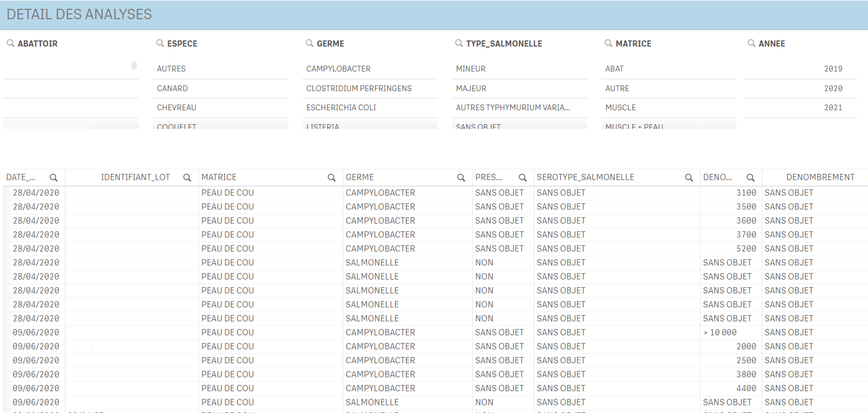Image resolution: width=868 pixels, height=413 pixels.
Task: Click the search icon beside ABATTOIR filter
Action: click(10, 43)
